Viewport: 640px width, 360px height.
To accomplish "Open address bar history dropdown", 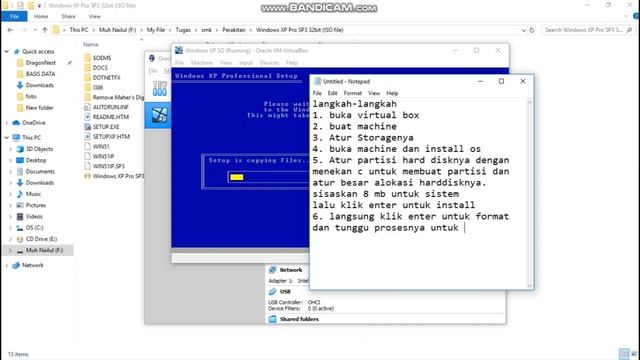I will [524, 30].
